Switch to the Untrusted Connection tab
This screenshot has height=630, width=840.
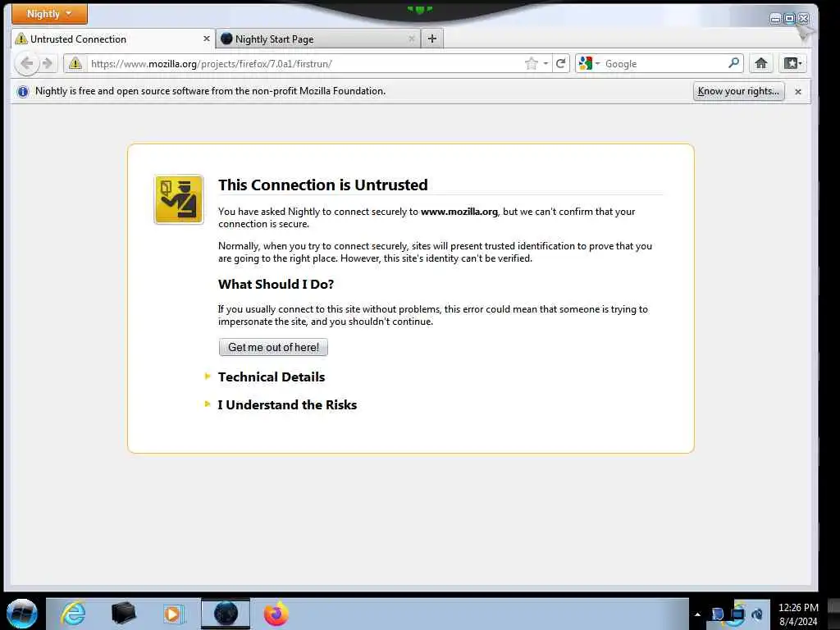point(112,39)
